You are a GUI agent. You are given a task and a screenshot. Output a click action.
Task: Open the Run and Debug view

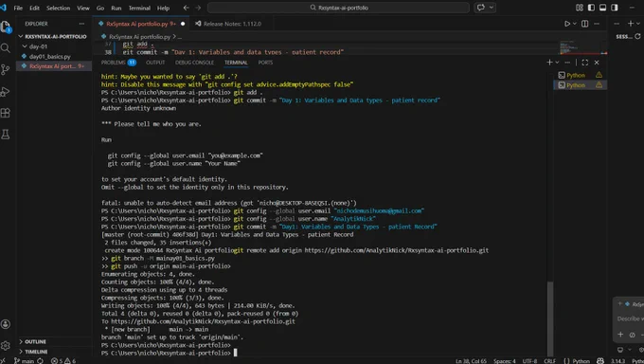[x=6, y=91]
